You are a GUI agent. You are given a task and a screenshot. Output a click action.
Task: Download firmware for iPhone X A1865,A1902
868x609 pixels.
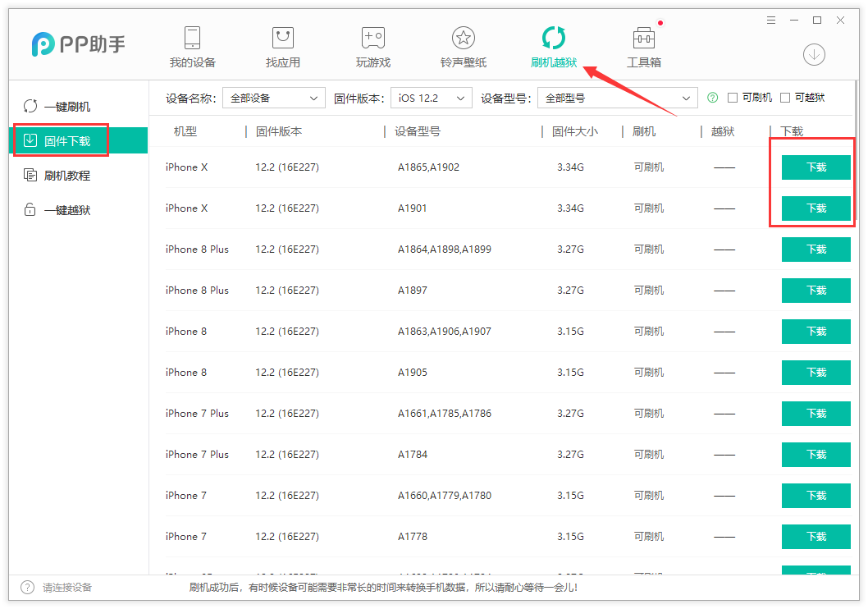click(x=816, y=167)
